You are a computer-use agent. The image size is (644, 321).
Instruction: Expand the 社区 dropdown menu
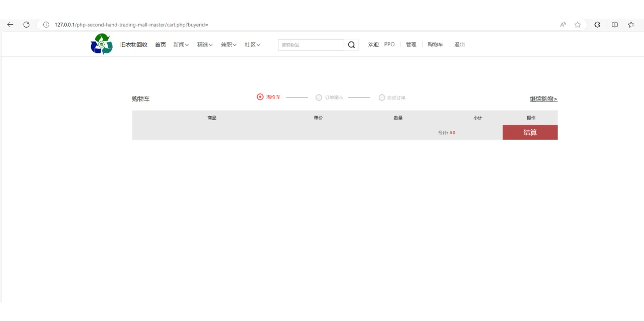click(252, 44)
